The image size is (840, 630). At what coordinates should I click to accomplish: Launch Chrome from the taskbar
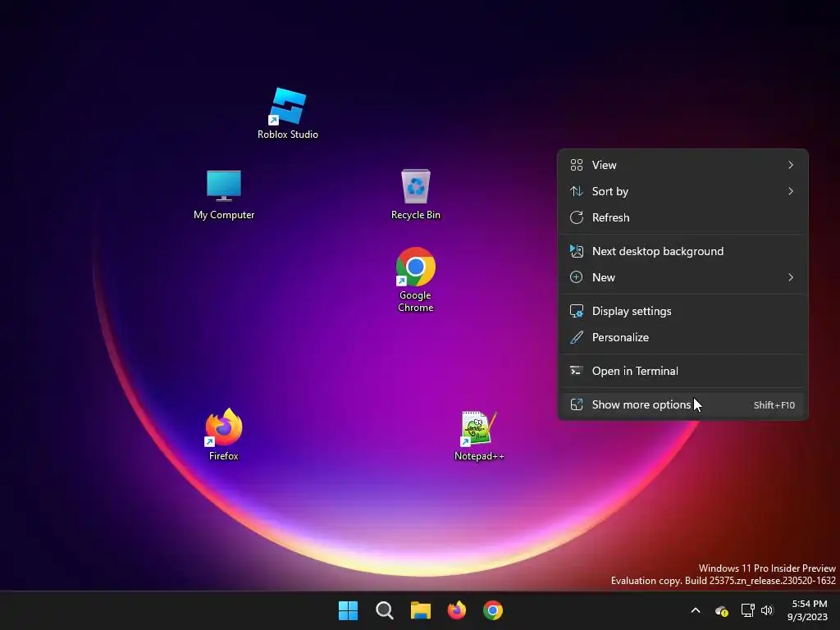(x=493, y=610)
